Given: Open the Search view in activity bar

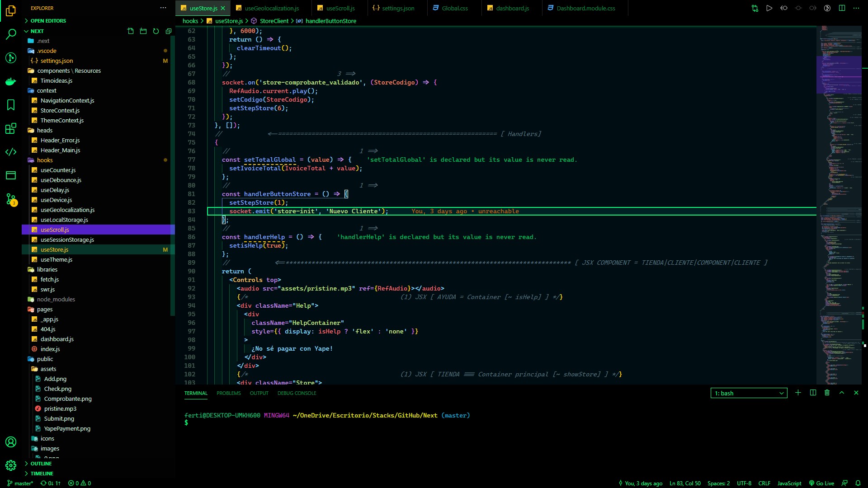Looking at the screenshot, I should (11, 34).
